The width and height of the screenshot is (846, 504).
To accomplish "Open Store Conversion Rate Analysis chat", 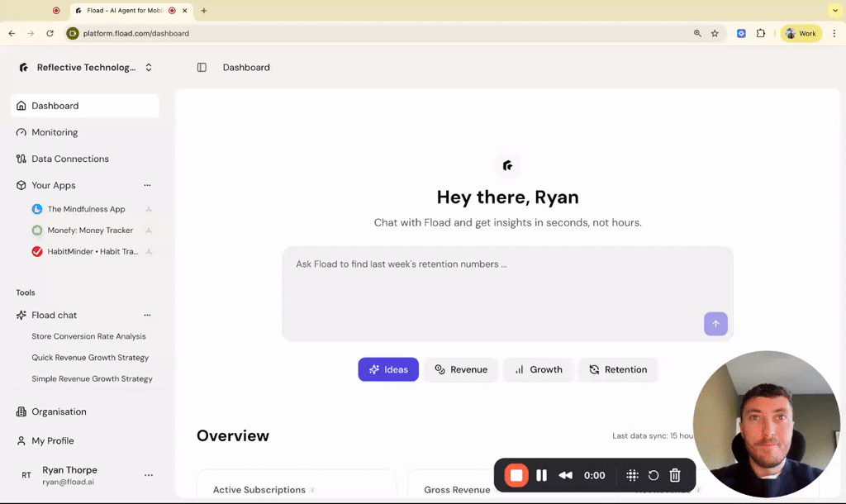I will [88, 336].
